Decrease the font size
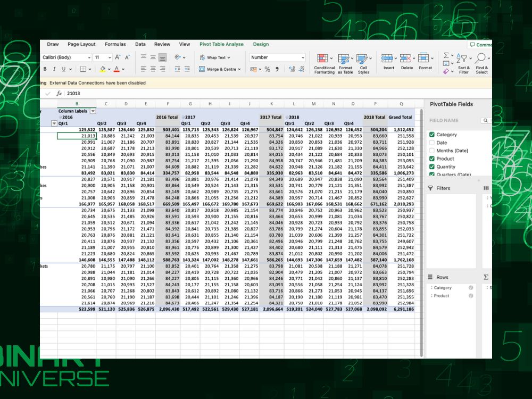This screenshot has height=399, width=532. pos(128,57)
